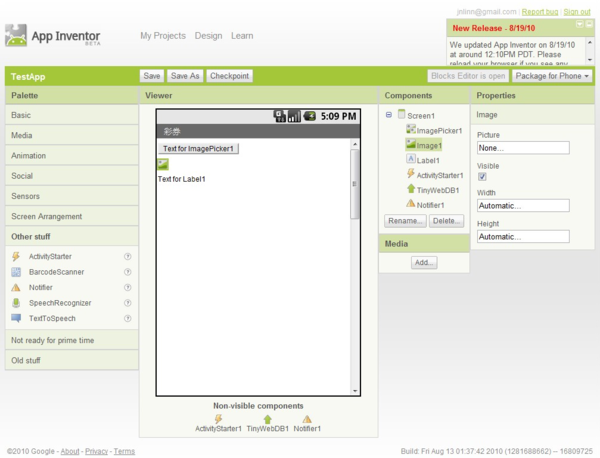Click the image placeholder in the Viewer
Viewport: 600px width, 458px height.
coord(163,165)
